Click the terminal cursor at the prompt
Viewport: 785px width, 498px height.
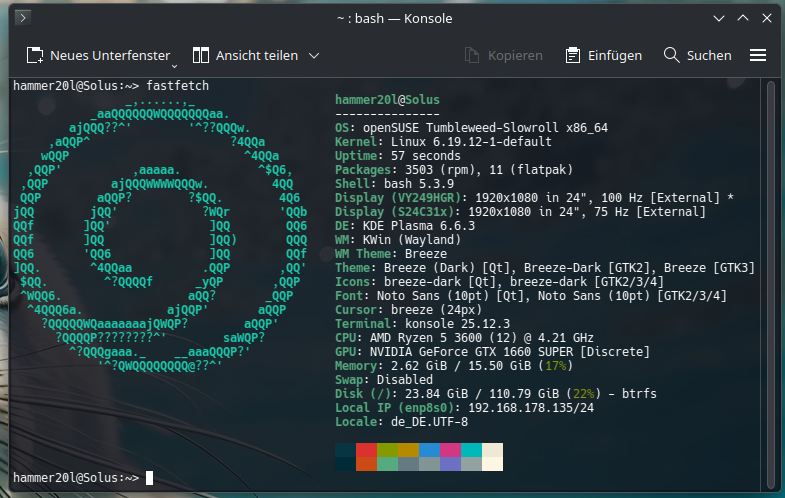pos(149,478)
